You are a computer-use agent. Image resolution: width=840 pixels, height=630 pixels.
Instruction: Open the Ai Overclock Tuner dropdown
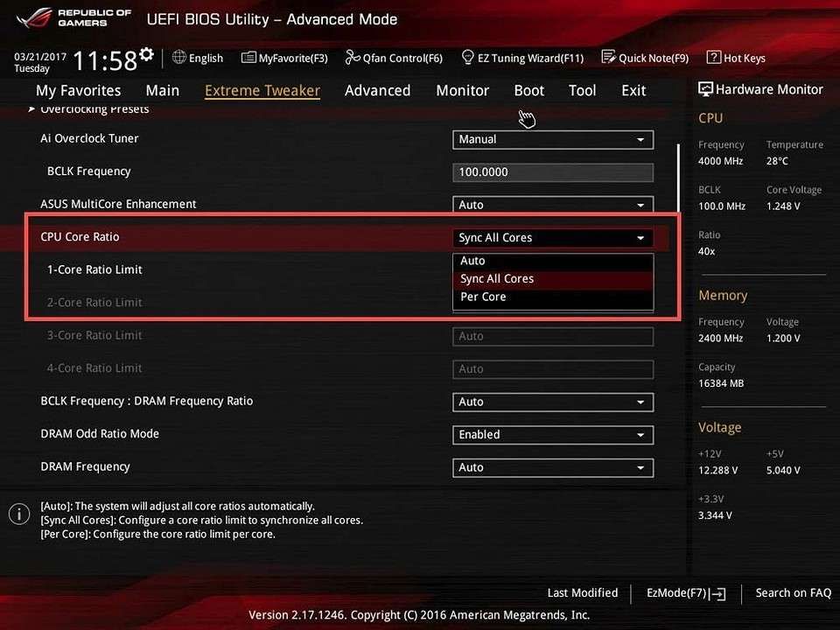552,139
